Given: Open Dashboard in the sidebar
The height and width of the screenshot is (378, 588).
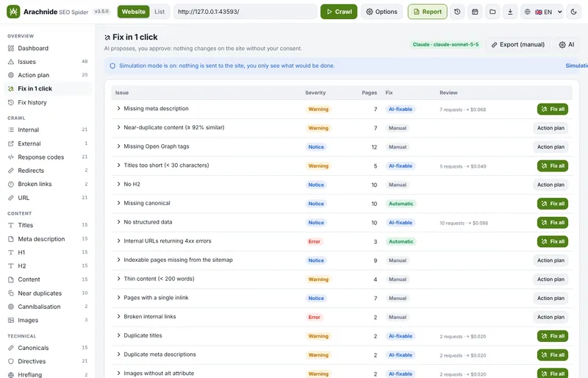Looking at the screenshot, I should (x=48, y=48).
